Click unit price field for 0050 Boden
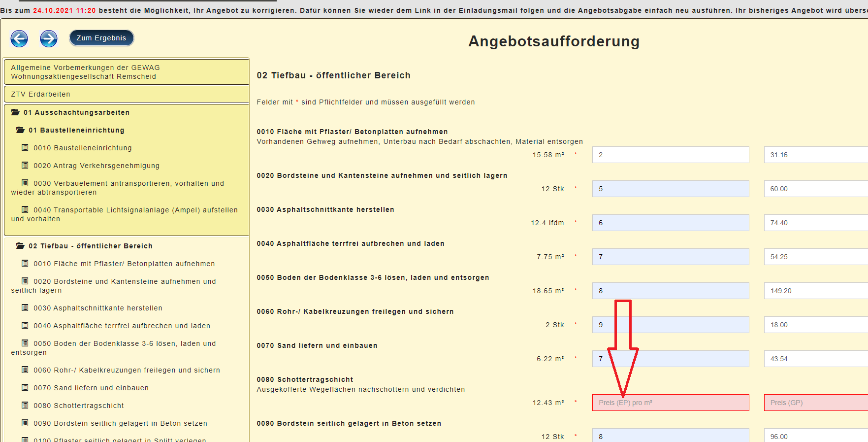Image resolution: width=868 pixels, height=442 pixels. point(670,291)
